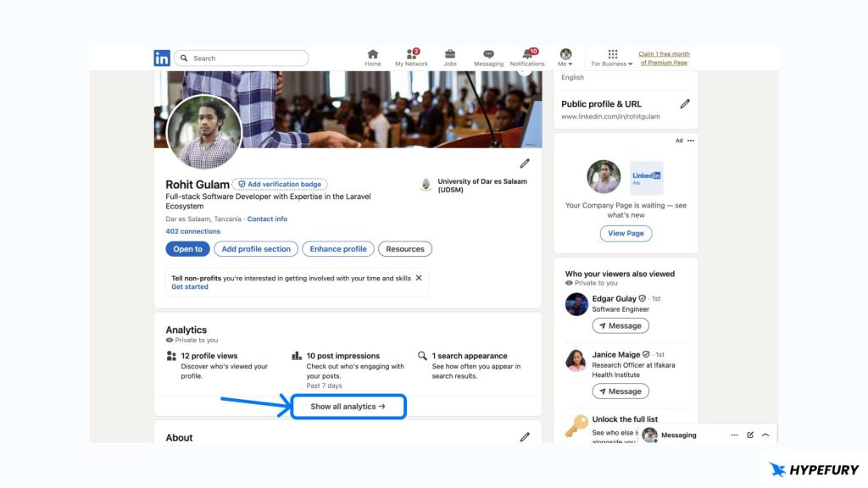
Task: Click pencil icon in About section
Action: click(x=525, y=437)
